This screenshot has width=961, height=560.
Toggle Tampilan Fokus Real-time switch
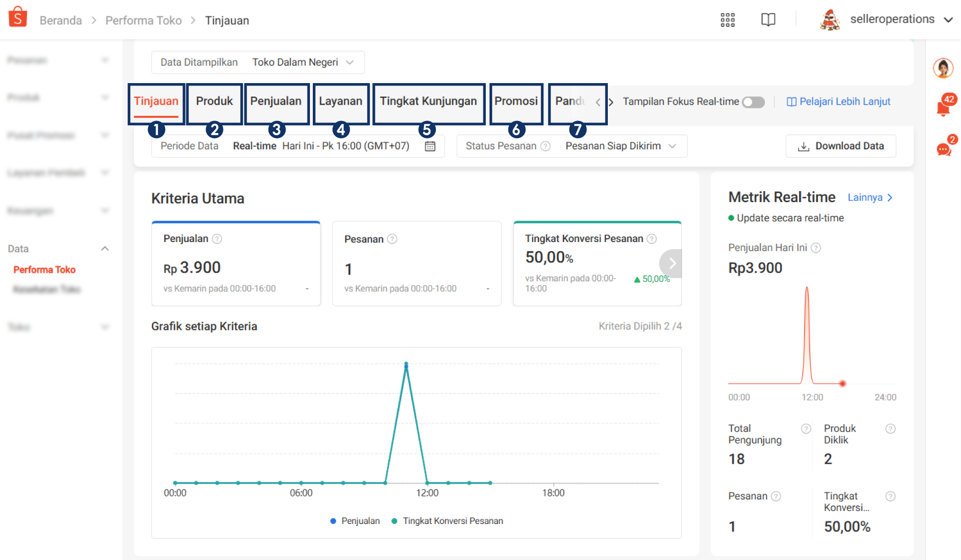(753, 102)
